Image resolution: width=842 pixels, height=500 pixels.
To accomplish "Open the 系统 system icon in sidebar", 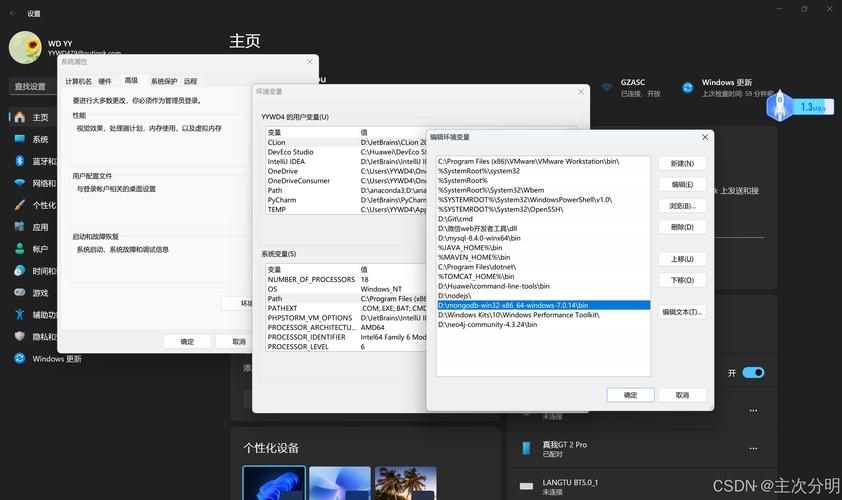I will click(20, 139).
